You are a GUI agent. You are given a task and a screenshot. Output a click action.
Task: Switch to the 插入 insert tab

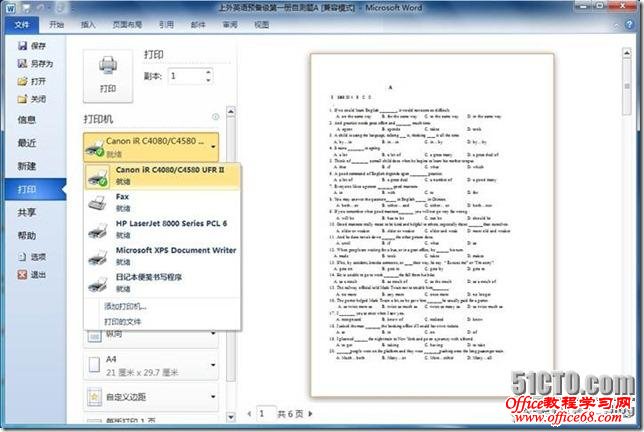pyautogui.click(x=88, y=25)
